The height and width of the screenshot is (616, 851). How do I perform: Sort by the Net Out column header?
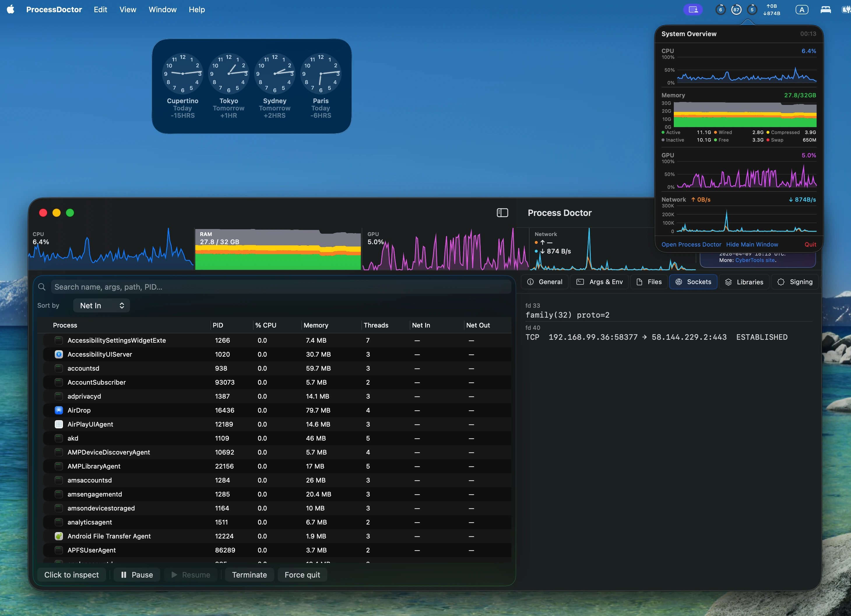pyautogui.click(x=478, y=325)
